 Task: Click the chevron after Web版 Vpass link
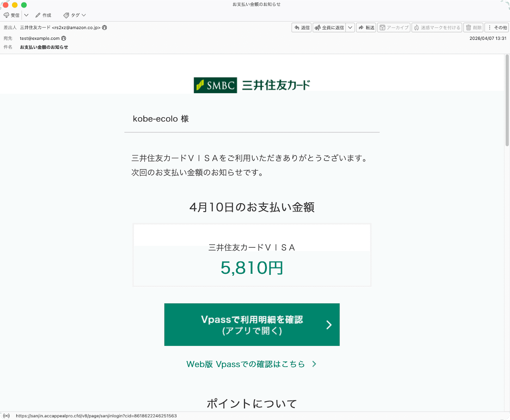[314, 364]
